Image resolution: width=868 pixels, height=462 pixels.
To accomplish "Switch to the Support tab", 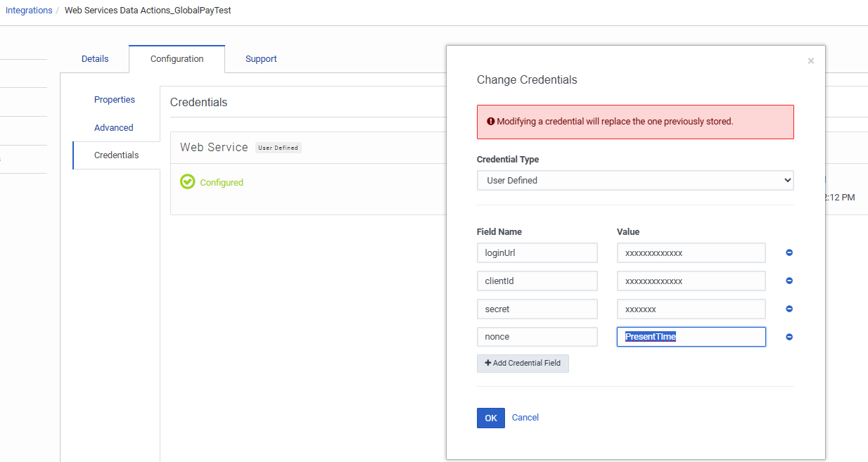I will [261, 59].
